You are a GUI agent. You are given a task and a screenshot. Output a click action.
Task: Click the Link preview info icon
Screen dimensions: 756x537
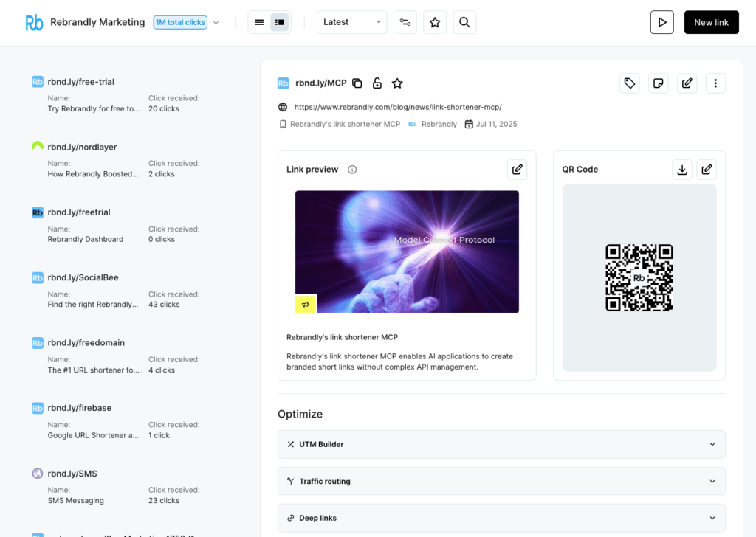pos(352,170)
